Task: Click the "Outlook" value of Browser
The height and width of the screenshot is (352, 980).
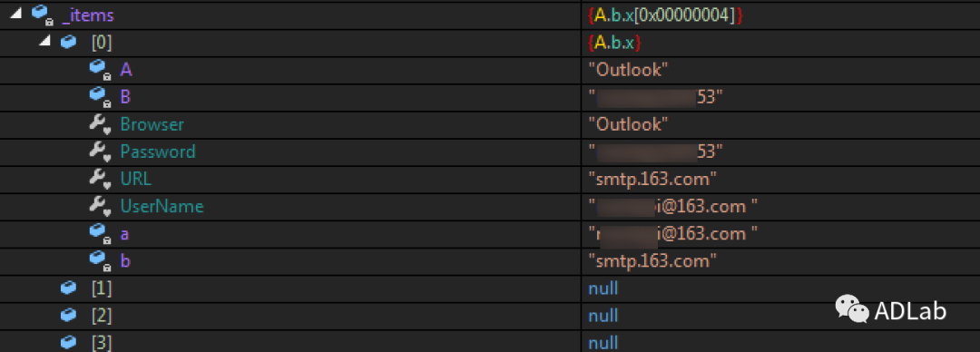Action: point(628,124)
